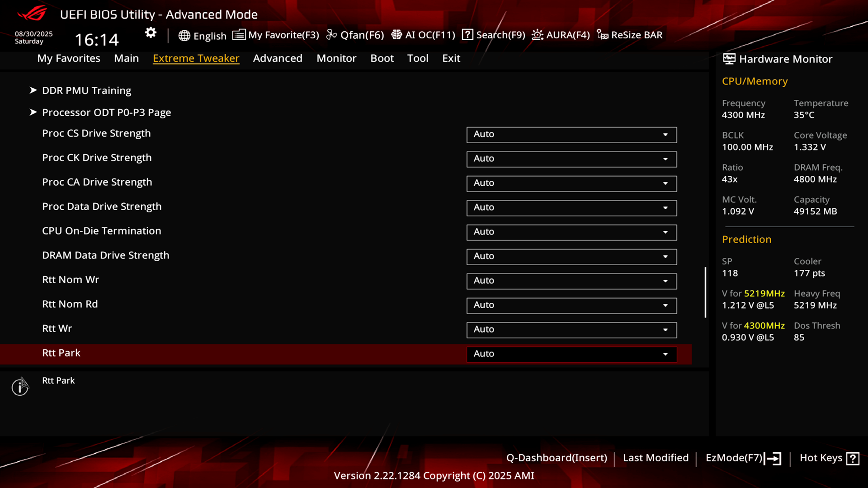The width and height of the screenshot is (868, 488).
Task: Open CPU On-Die Termination dropdown
Action: (x=571, y=232)
